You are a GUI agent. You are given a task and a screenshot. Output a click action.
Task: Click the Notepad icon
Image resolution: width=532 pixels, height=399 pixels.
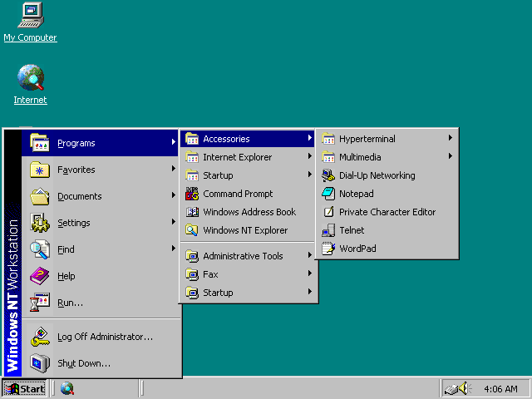(x=328, y=194)
